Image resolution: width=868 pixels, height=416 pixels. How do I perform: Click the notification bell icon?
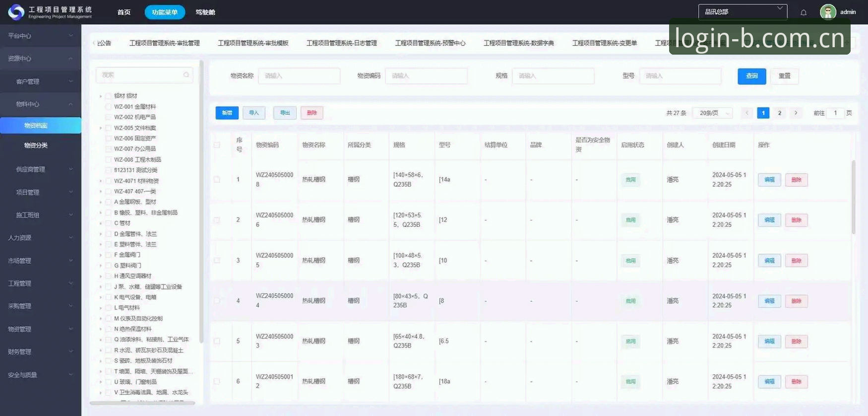[x=804, y=12]
